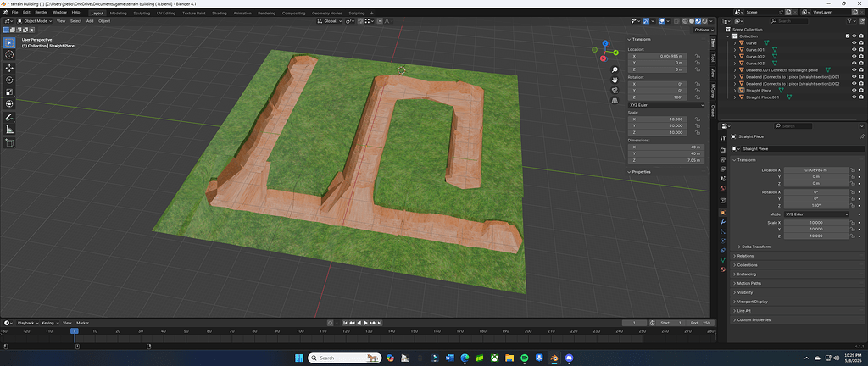The image size is (868, 366).
Task: Open the Object Mode dropdown
Action: [34, 21]
